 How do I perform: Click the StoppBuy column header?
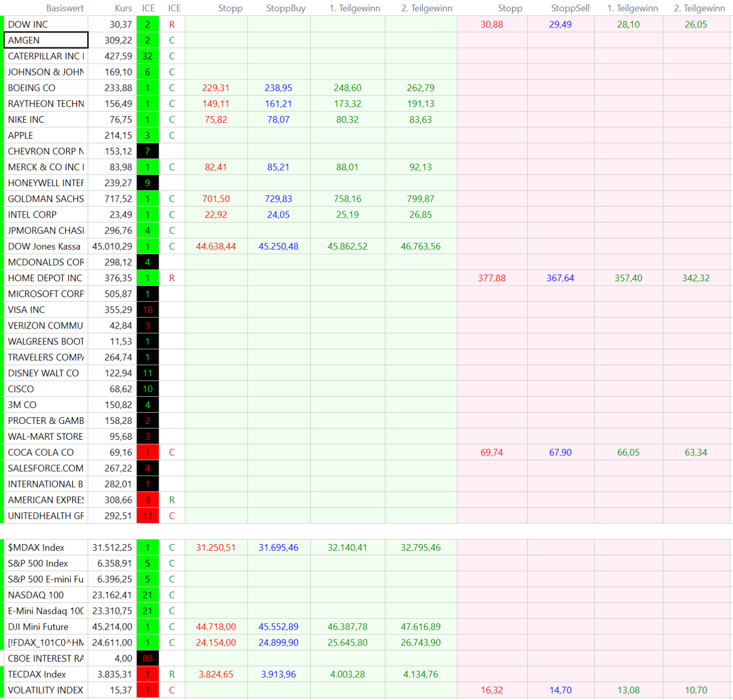[x=285, y=8]
